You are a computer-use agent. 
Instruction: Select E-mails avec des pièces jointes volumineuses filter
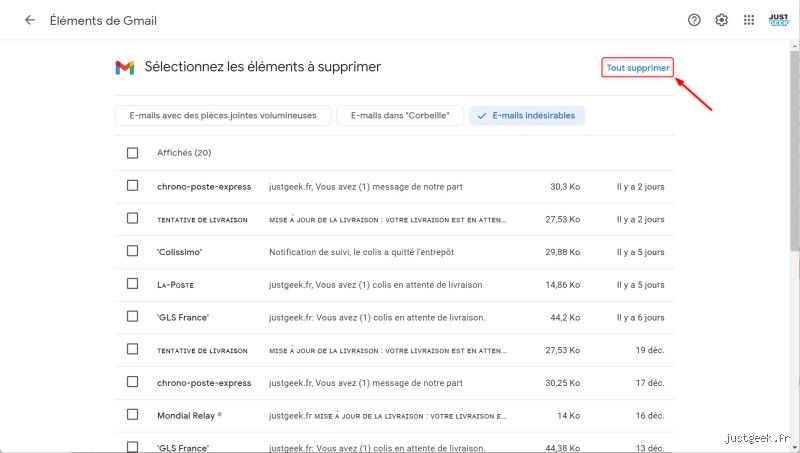pos(223,116)
